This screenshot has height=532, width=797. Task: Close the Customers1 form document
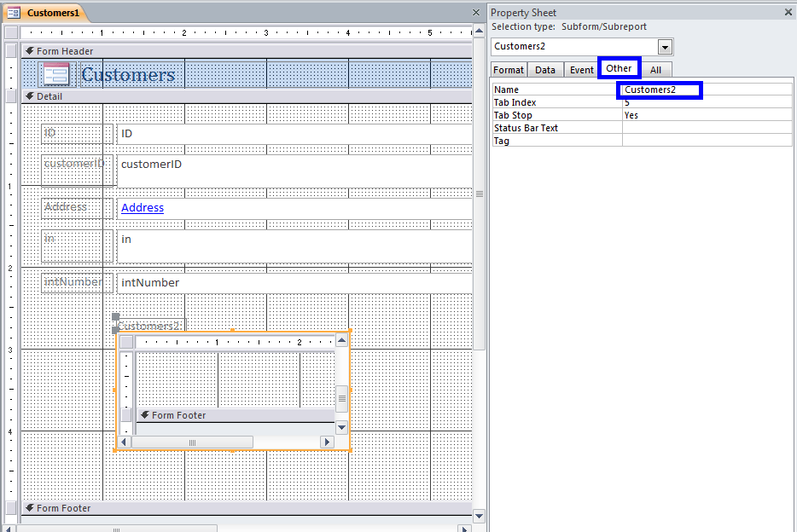click(477, 13)
